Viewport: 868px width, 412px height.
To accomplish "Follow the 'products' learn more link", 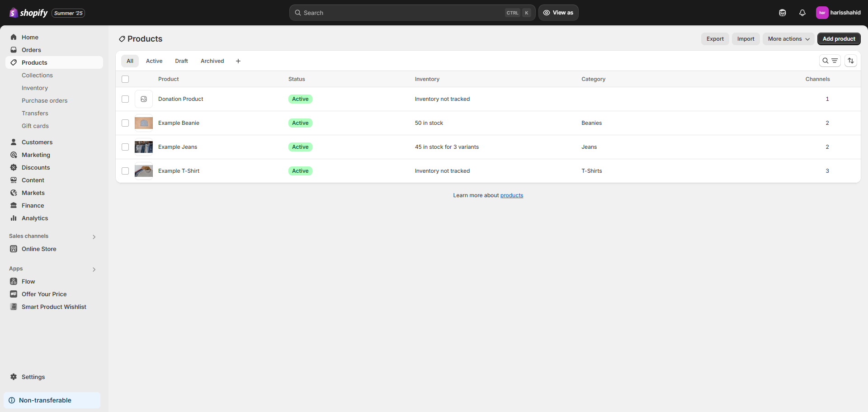I will 511,195.
